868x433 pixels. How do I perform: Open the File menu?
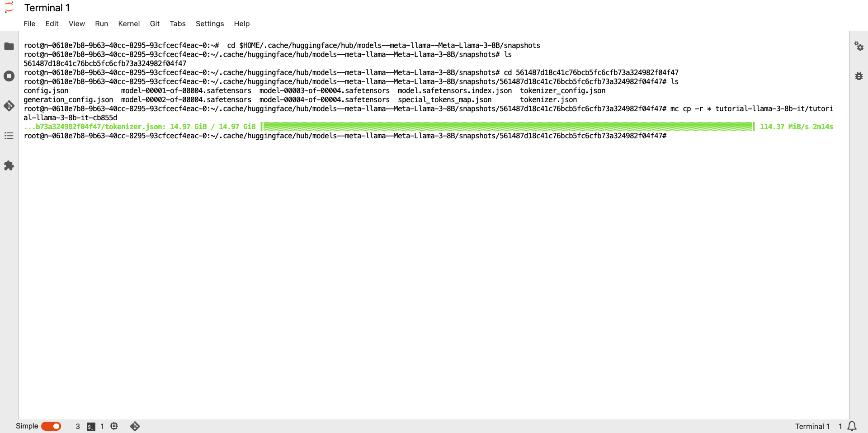[x=29, y=24]
